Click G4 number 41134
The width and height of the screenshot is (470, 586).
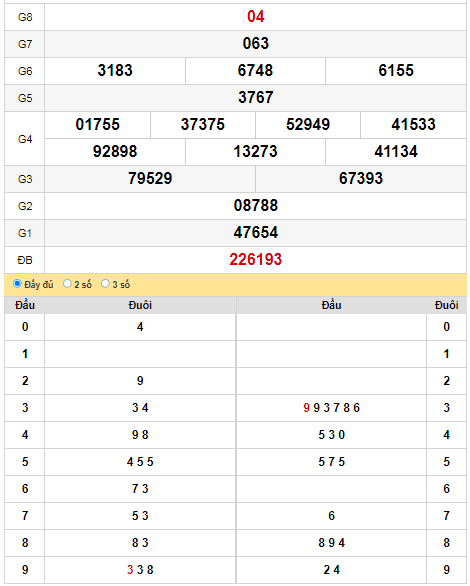(396, 151)
